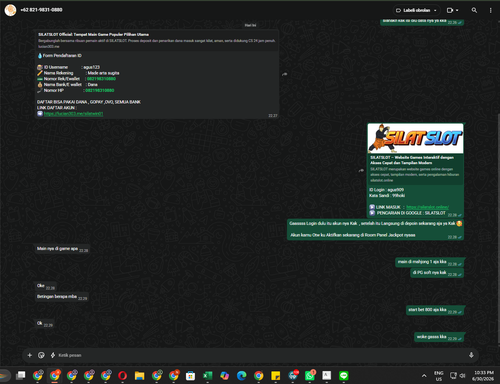This screenshot has height=384, width=500.
Task: Open the lucian303.me registration link
Action: [x=73, y=114]
